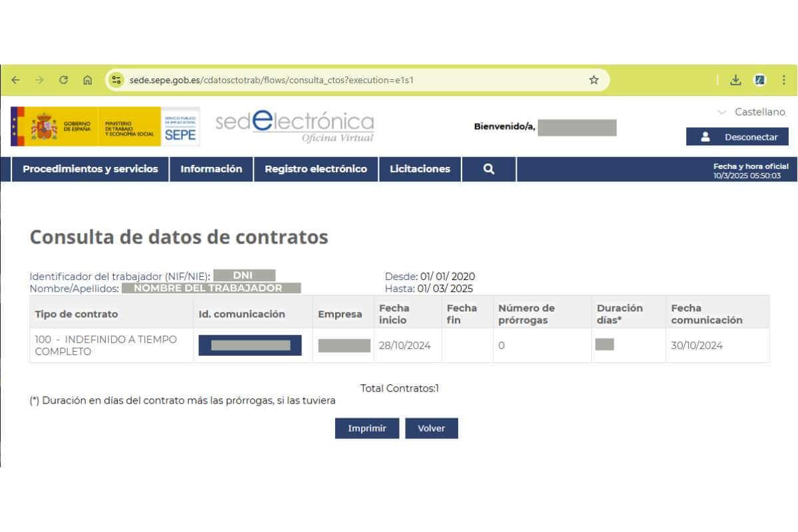Open Procedimientos y servicios menu
This screenshot has width=798, height=532.
pos(90,169)
